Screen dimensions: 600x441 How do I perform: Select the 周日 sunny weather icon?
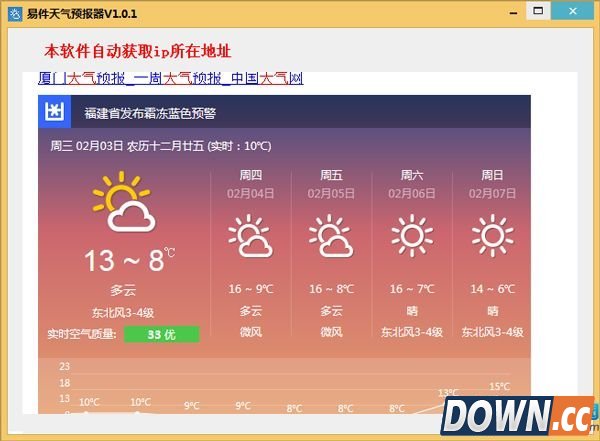pos(492,235)
